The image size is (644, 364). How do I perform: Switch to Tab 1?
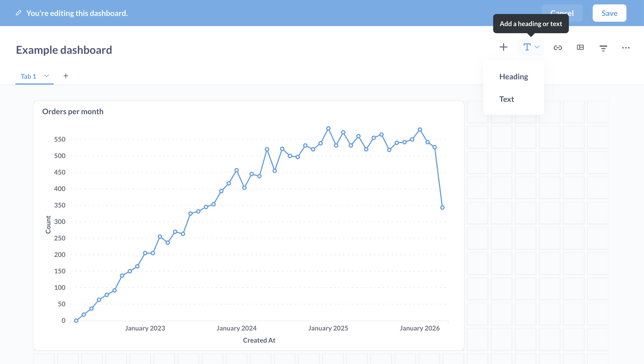pyautogui.click(x=29, y=76)
